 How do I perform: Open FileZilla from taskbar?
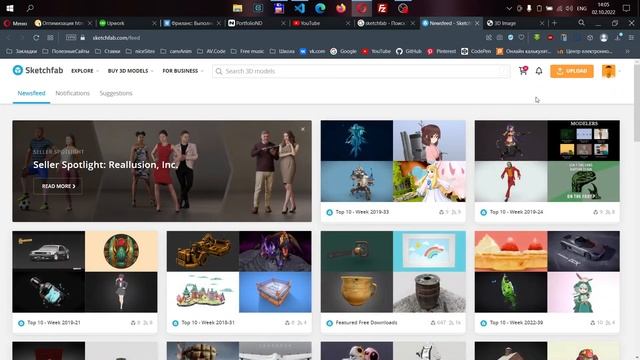click(382, 8)
